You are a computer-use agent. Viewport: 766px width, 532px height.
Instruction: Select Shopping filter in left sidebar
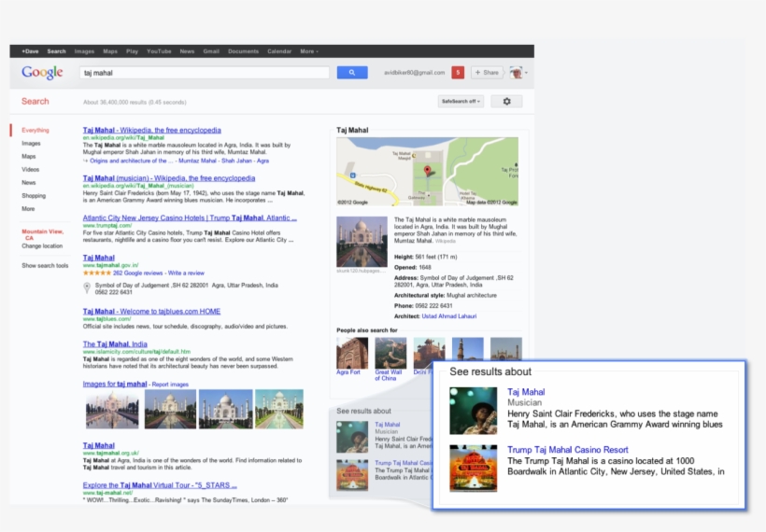pos(34,196)
